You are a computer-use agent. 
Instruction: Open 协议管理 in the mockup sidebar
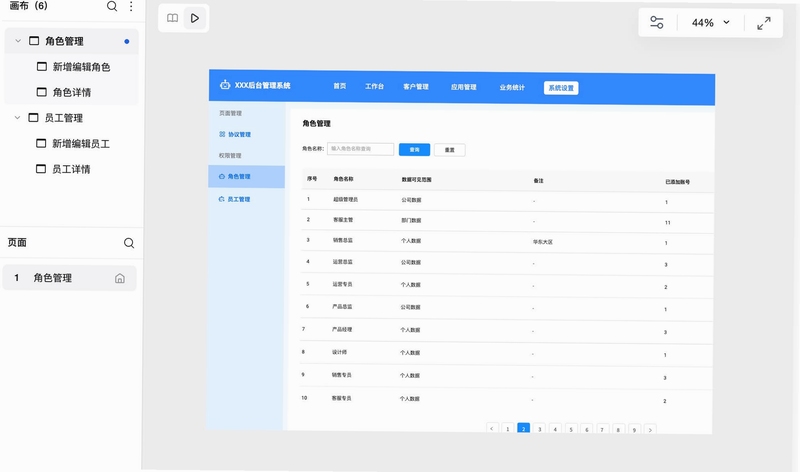(235, 134)
